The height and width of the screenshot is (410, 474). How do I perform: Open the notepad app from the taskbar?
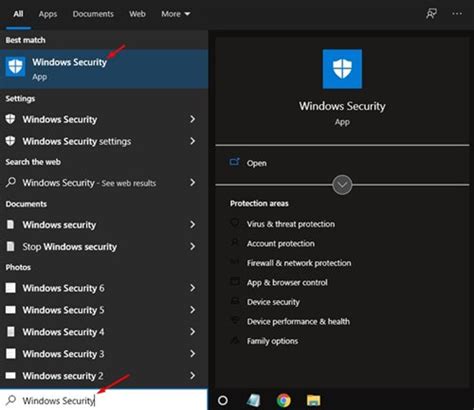point(253,400)
